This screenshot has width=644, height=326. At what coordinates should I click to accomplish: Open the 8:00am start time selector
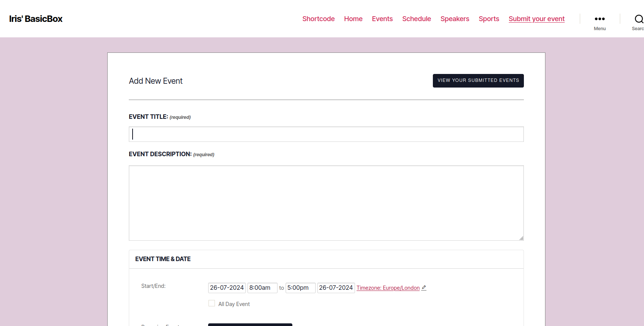click(262, 288)
